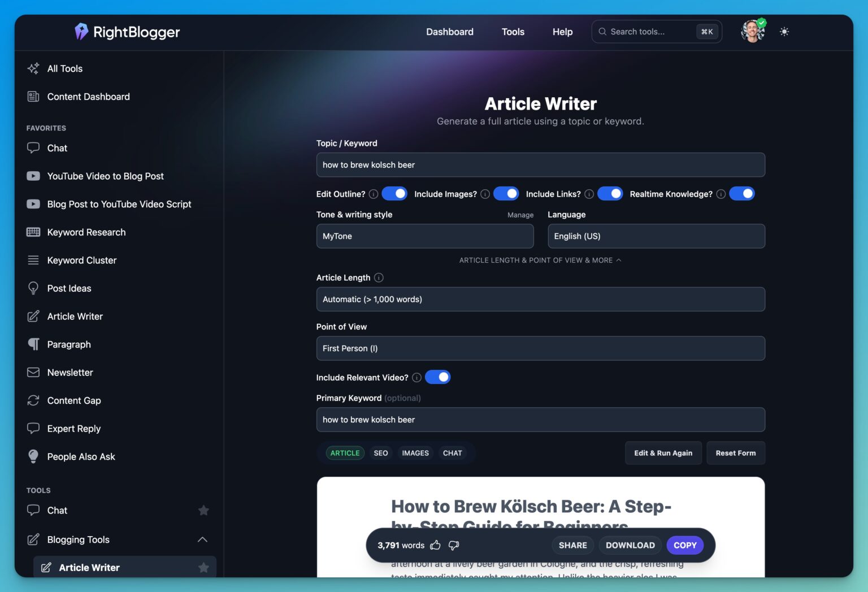This screenshot has height=592, width=868.
Task: Disable the Include Images toggle
Action: point(506,193)
